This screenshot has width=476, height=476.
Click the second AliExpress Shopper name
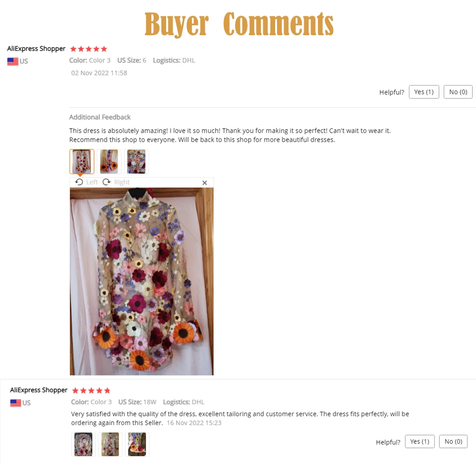[x=39, y=390]
